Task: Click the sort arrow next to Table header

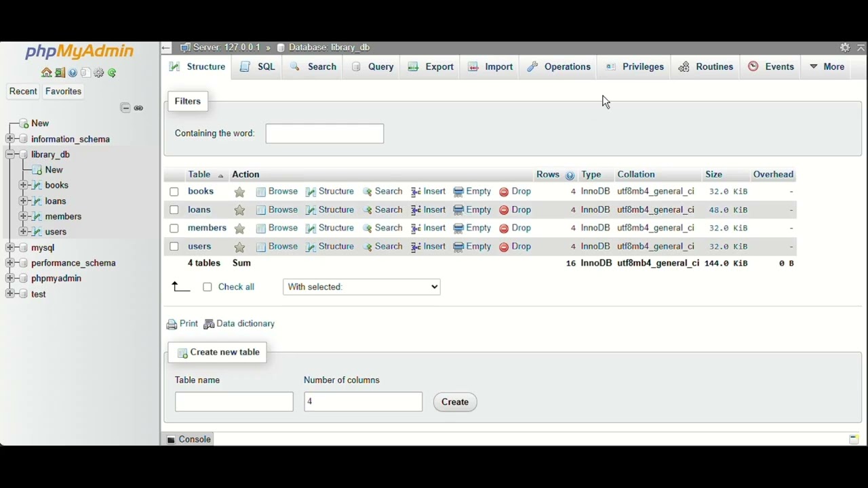Action: click(220, 176)
